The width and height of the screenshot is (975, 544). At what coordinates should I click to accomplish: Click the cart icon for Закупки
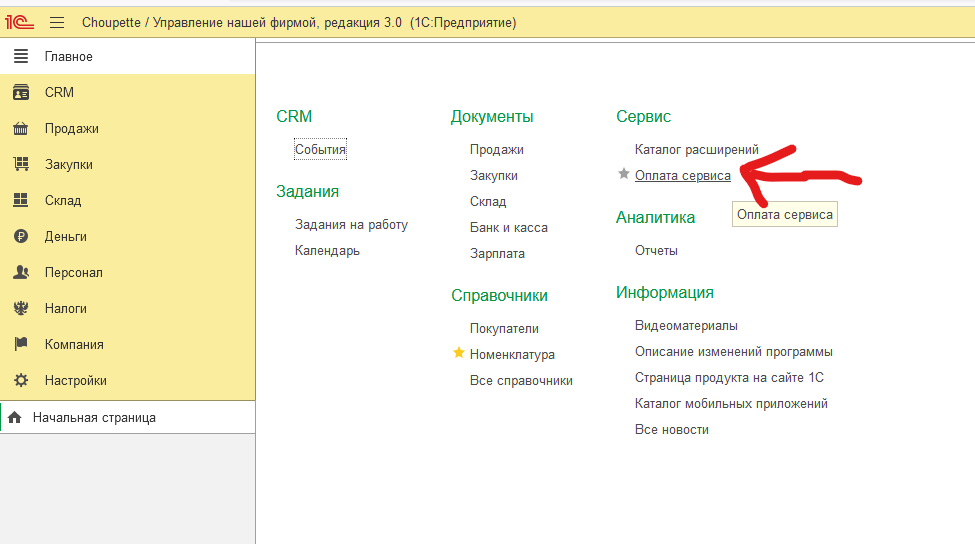point(20,164)
